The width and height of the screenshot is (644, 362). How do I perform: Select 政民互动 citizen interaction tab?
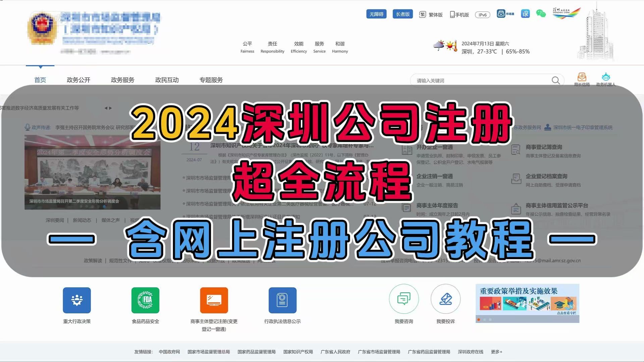click(166, 79)
